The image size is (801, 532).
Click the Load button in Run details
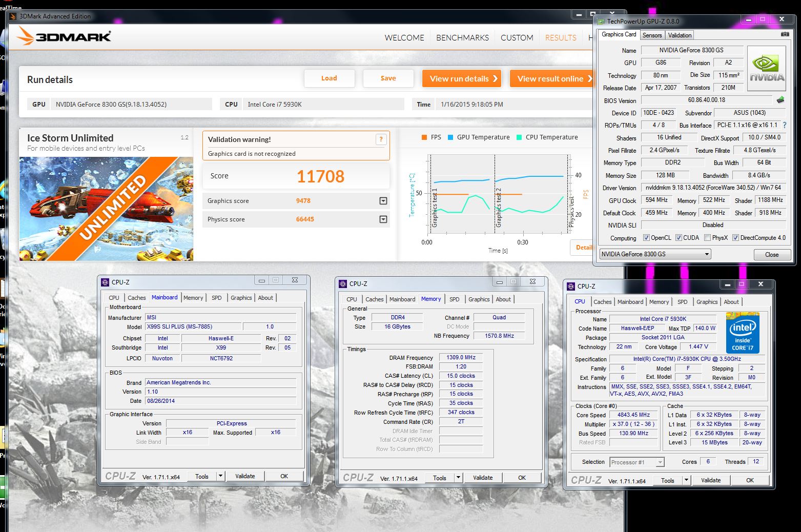click(x=329, y=78)
